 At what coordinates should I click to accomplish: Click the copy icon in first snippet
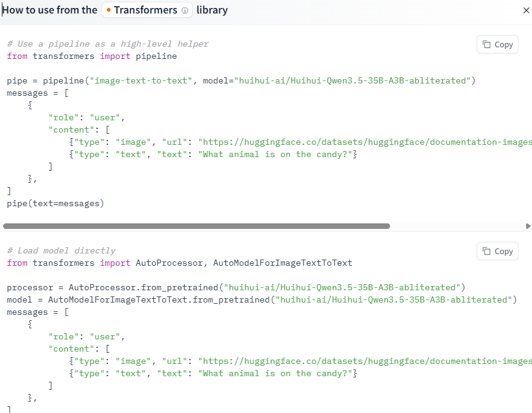coord(487,44)
